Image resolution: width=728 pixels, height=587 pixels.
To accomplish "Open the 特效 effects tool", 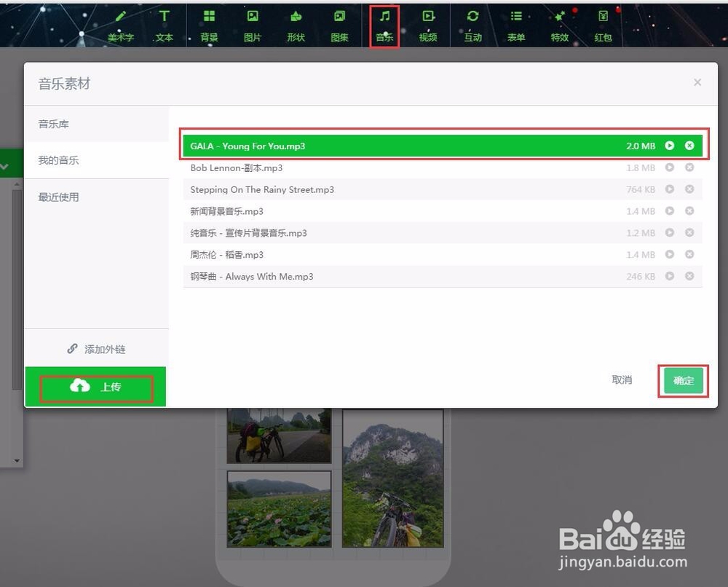I will (559, 26).
